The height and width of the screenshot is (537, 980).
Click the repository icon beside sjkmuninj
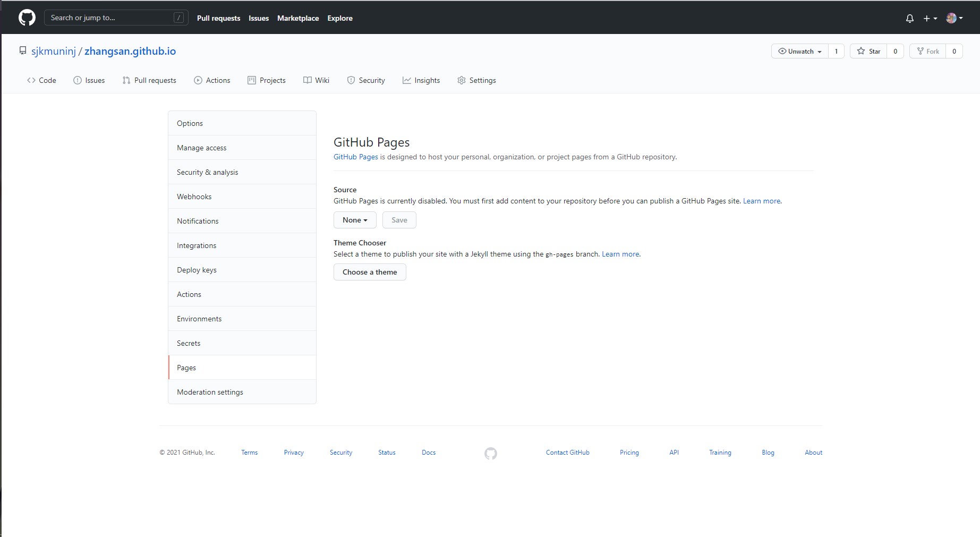coord(23,51)
